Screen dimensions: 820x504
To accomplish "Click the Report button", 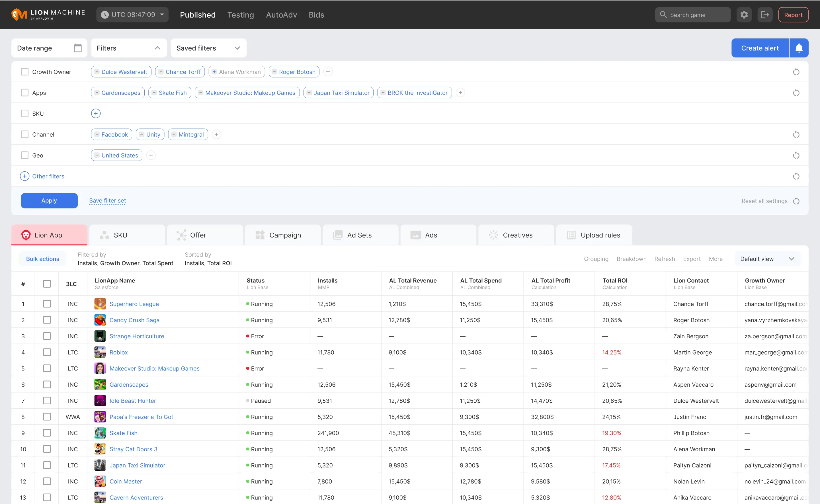I will coord(793,15).
